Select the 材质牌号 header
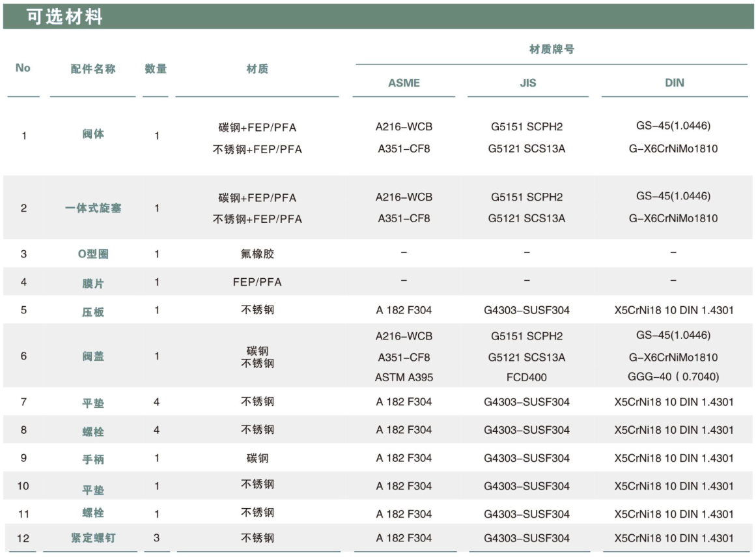The width and height of the screenshot is (756, 557). 551,50
